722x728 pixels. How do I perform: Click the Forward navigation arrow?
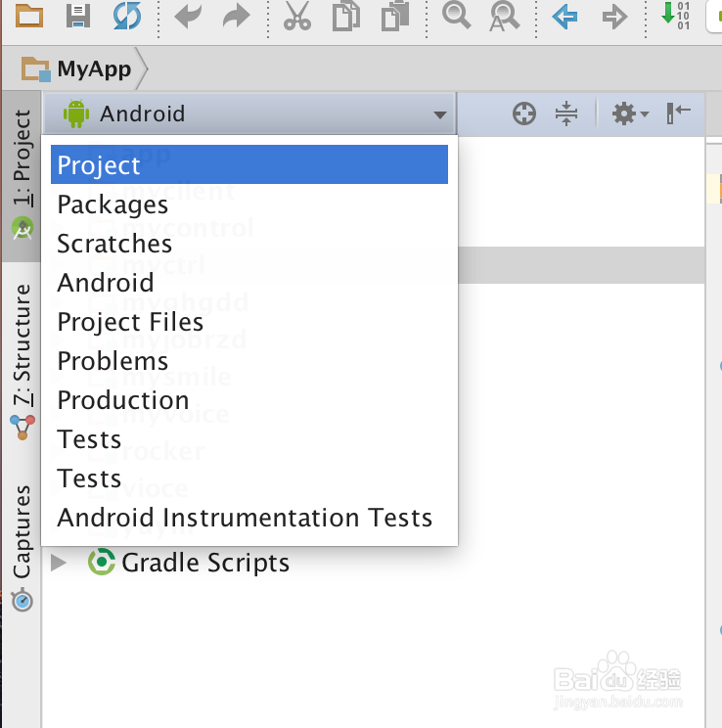point(613,17)
